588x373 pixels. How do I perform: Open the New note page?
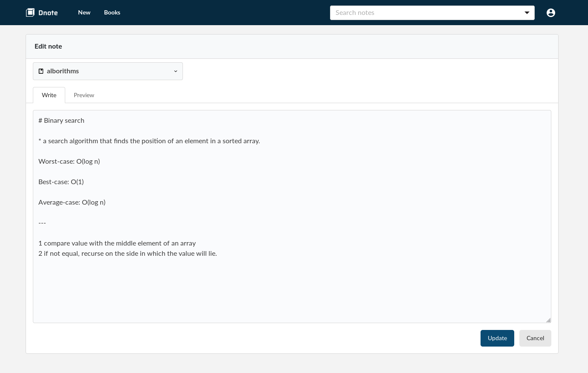[x=84, y=12]
